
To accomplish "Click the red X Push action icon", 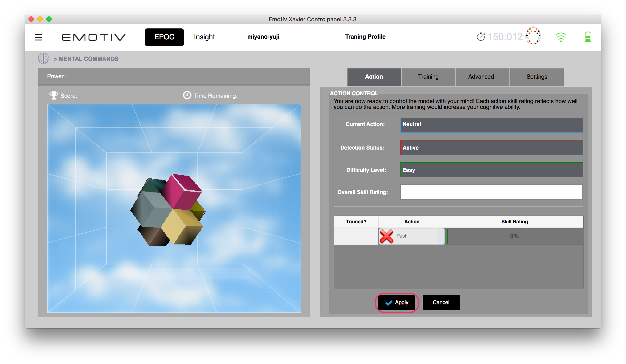I will [386, 236].
